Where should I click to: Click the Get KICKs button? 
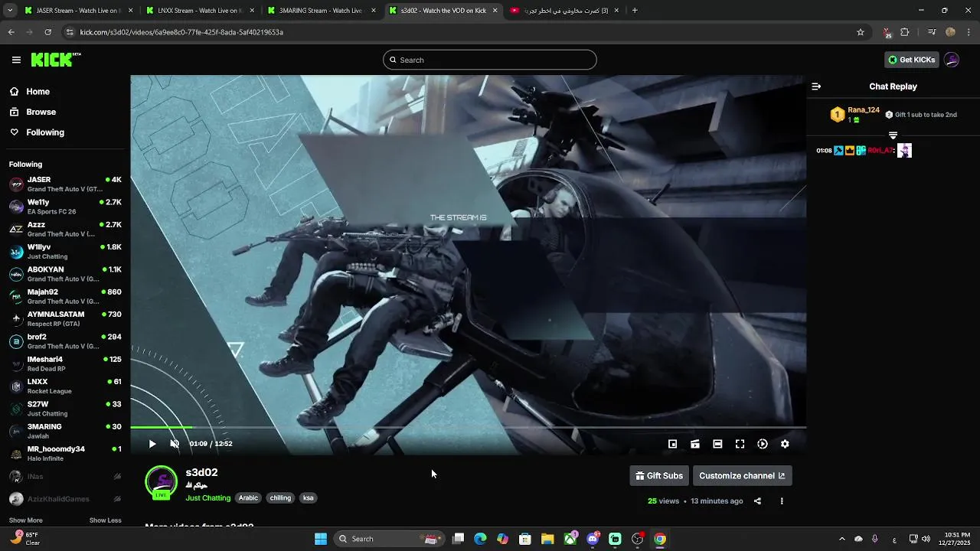coord(911,60)
